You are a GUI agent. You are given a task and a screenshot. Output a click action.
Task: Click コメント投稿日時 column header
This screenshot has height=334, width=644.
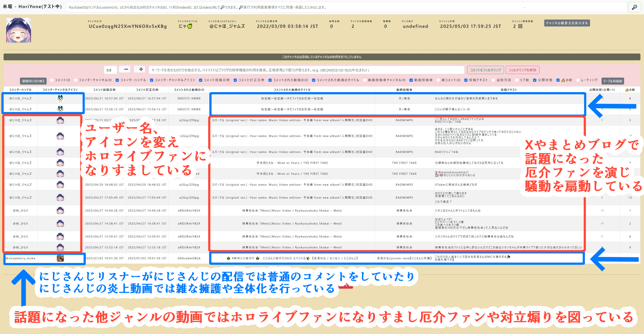[104, 90]
